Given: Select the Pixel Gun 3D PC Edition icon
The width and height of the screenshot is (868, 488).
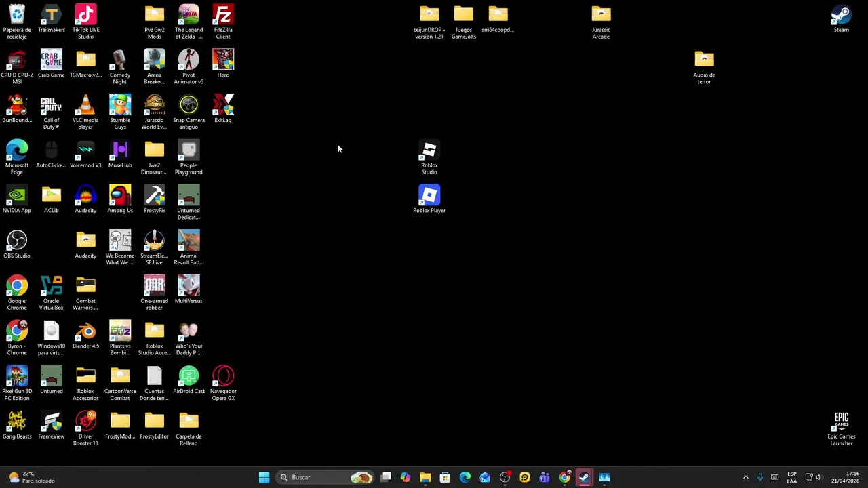Looking at the screenshot, I should (17, 384).
